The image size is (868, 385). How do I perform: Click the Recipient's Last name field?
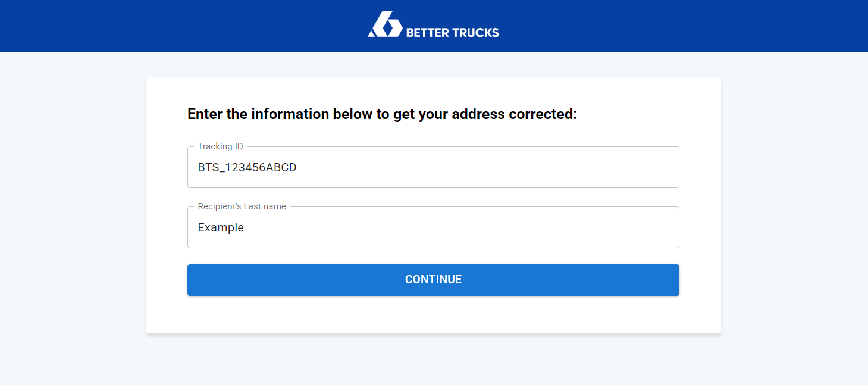[x=433, y=227]
